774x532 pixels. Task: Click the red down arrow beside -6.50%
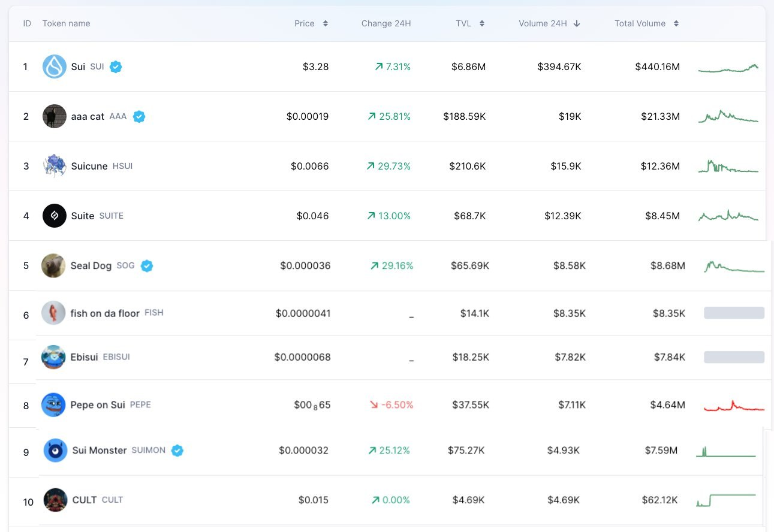click(374, 406)
